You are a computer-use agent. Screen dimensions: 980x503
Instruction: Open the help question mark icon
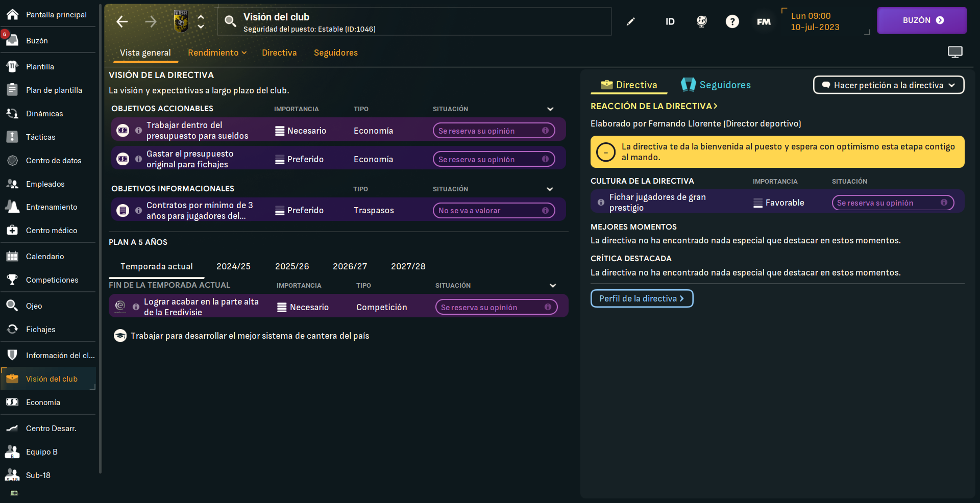point(732,21)
